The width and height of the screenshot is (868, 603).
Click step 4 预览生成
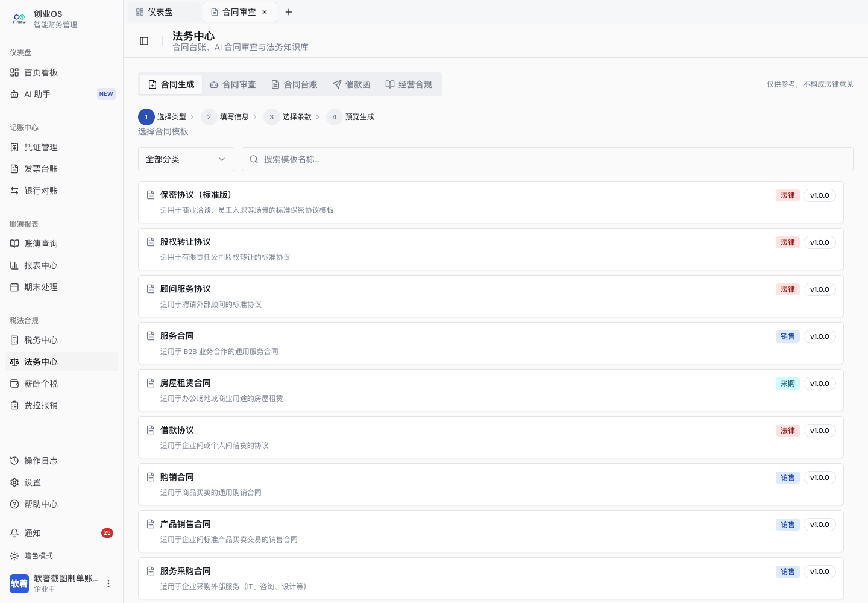tap(351, 117)
